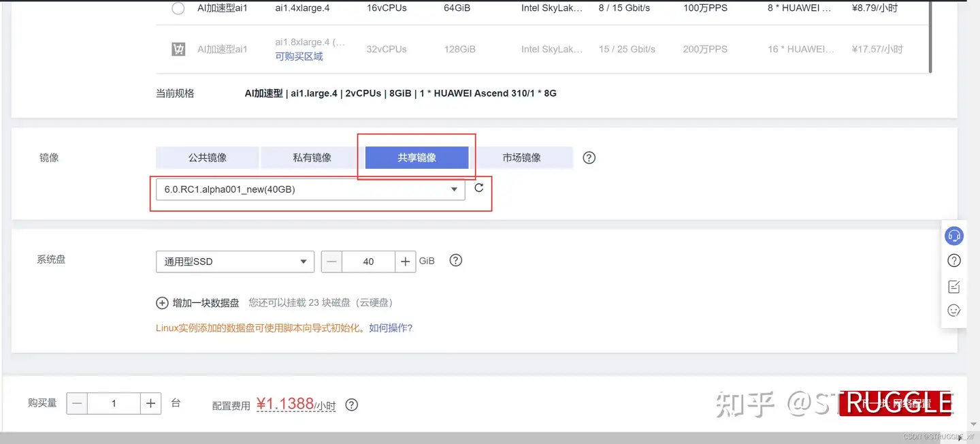Click the current spec summary text
Screen dimensions: 980x444
pos(401,93)
